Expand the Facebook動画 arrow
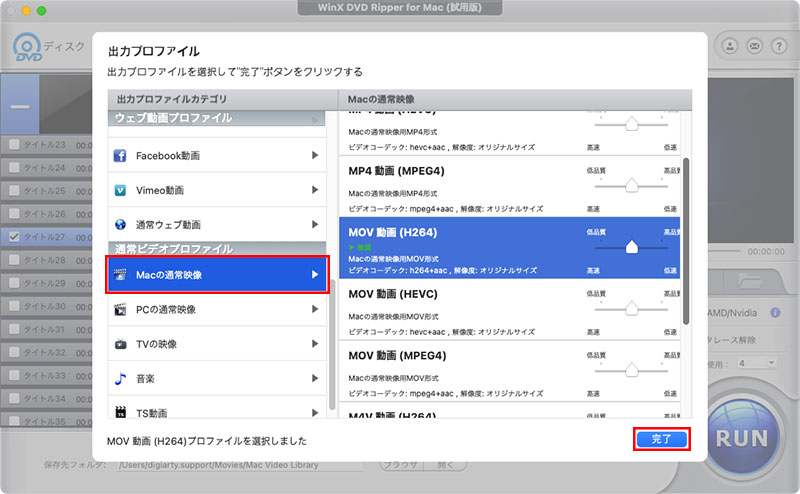800x494 pixels. point(315,155)
